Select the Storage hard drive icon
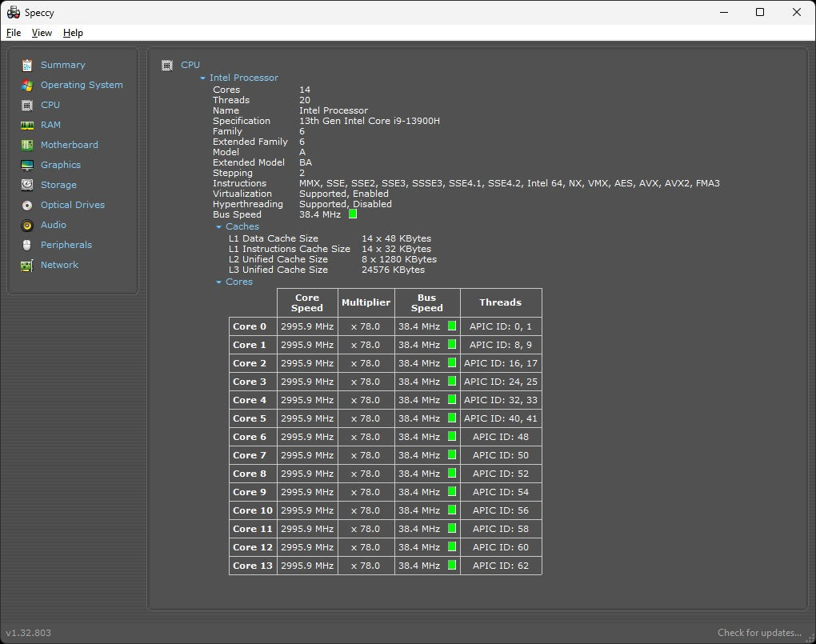Screen dimensions: 816x644 coord(27,185)
